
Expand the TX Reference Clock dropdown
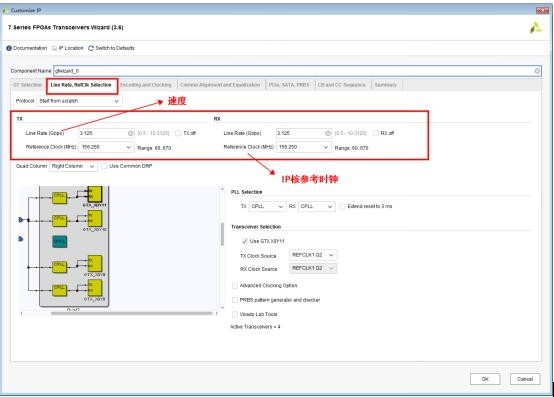coord(106,147)
